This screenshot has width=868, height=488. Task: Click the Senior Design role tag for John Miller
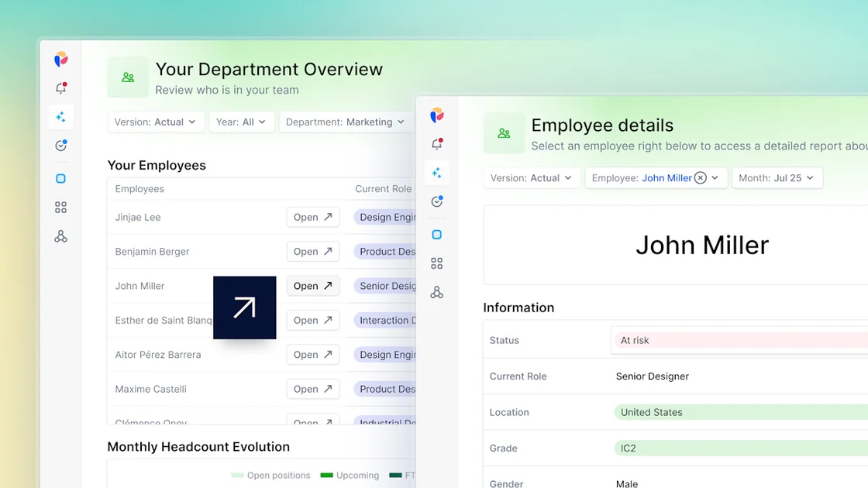point(385,286)
